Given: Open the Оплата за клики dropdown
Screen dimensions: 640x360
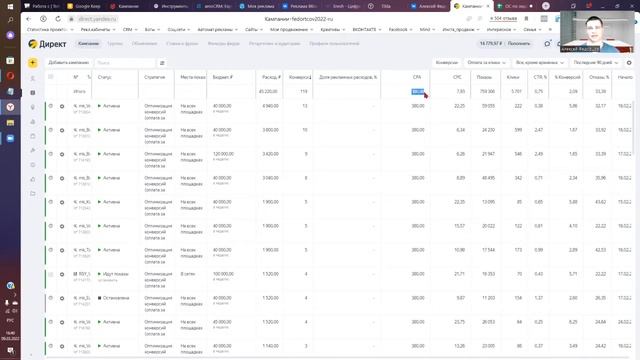Looking at the screenshot, I should tap(486, 62).
